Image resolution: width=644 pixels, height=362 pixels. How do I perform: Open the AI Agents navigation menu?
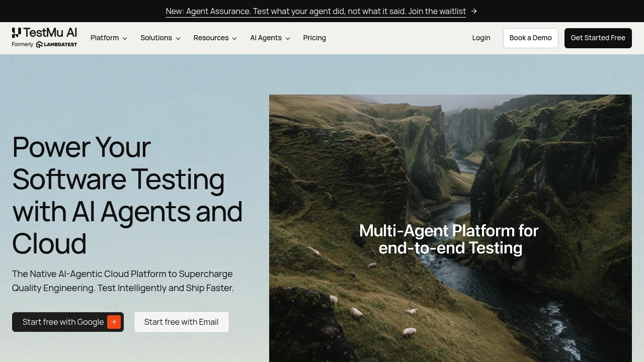(270, 38)
